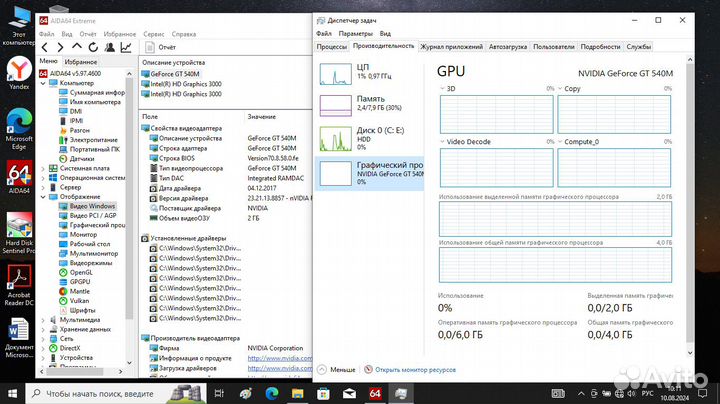Viewport: 720px width, 404px height.
Task: Open the AIDA64 desktop shortcut
Action: point(19,177)
